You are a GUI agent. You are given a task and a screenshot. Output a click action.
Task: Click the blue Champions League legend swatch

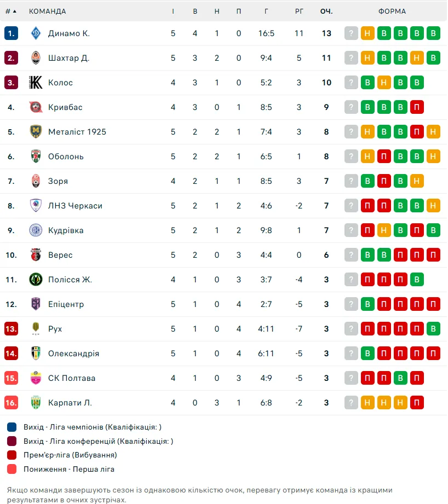click(12, 427)
